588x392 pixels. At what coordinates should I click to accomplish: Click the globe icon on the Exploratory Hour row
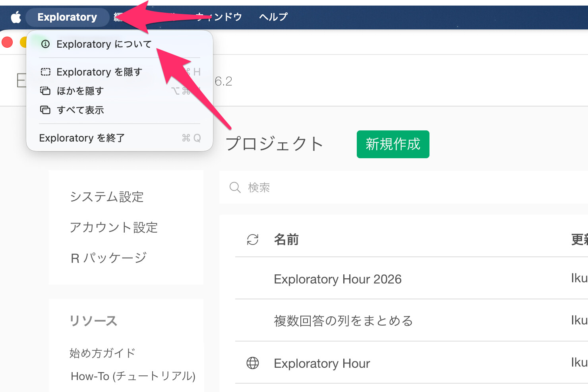[253, 363]
